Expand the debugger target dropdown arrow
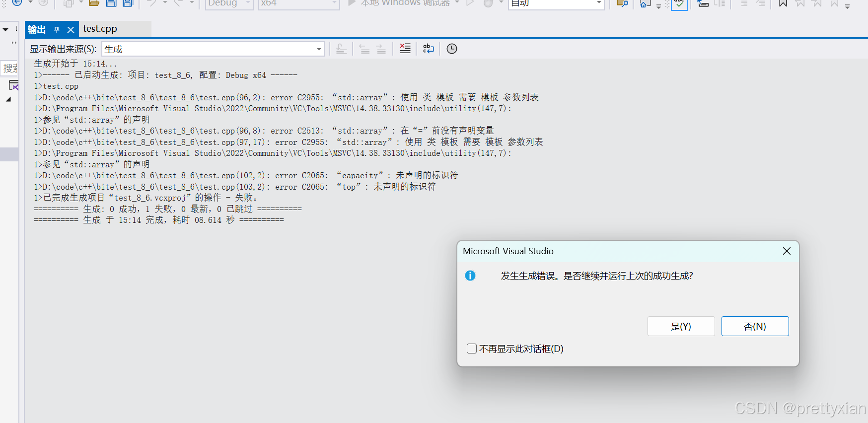 point(457,3)
